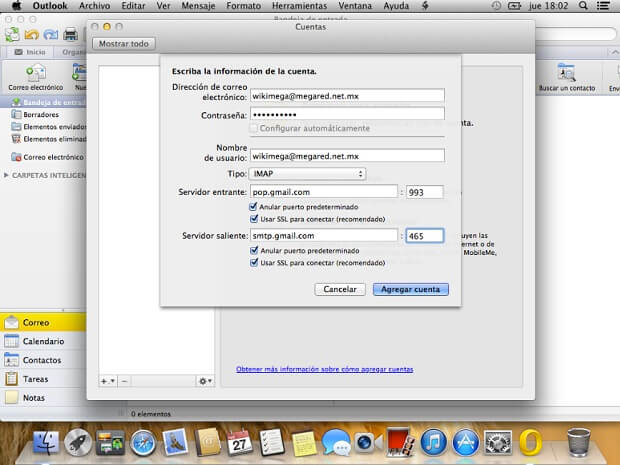Open Launchpad rocket icon in Dock
The height and width of the screenshot is (465, 620).
coord(78,442)
